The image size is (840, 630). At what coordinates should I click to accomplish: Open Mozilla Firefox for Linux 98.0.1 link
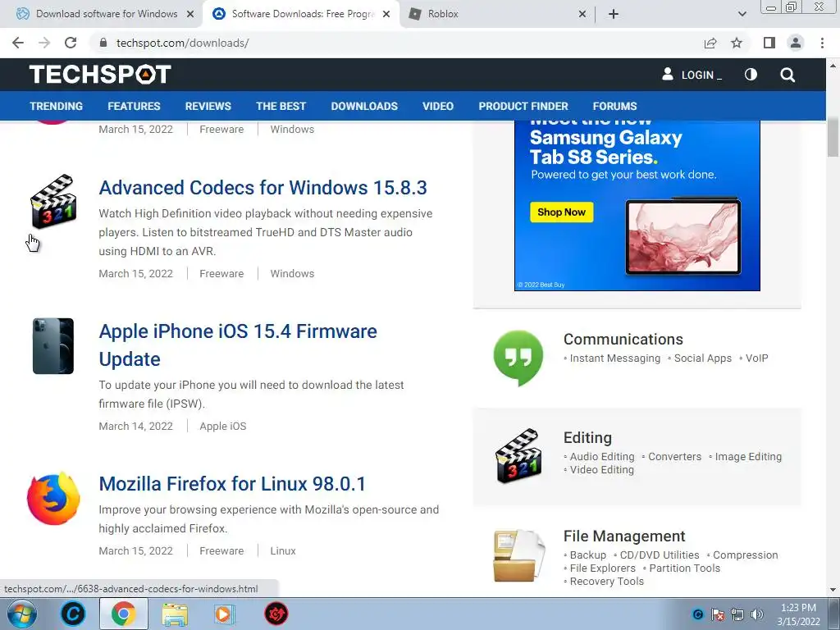tap(232, 484)
